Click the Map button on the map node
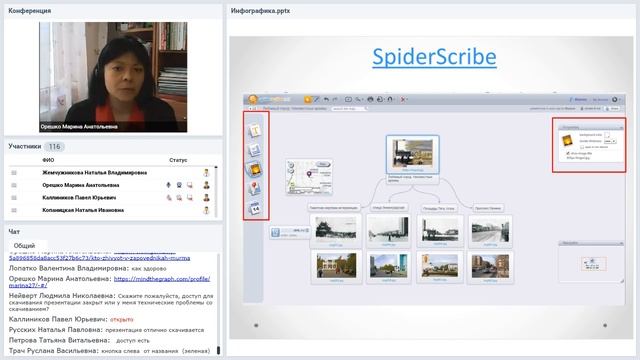This screenshot has height=360, width=640. 323,164
